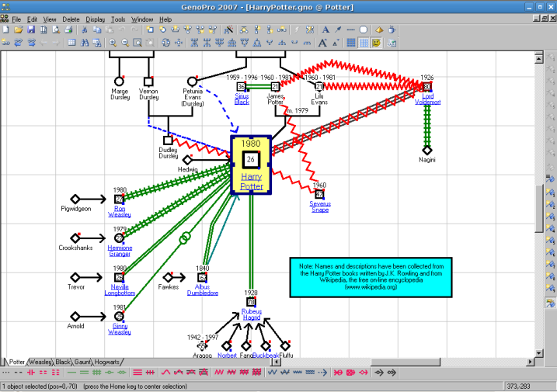
Task: Switch to the Hogwarts tab
Action: tap(107, 362)
